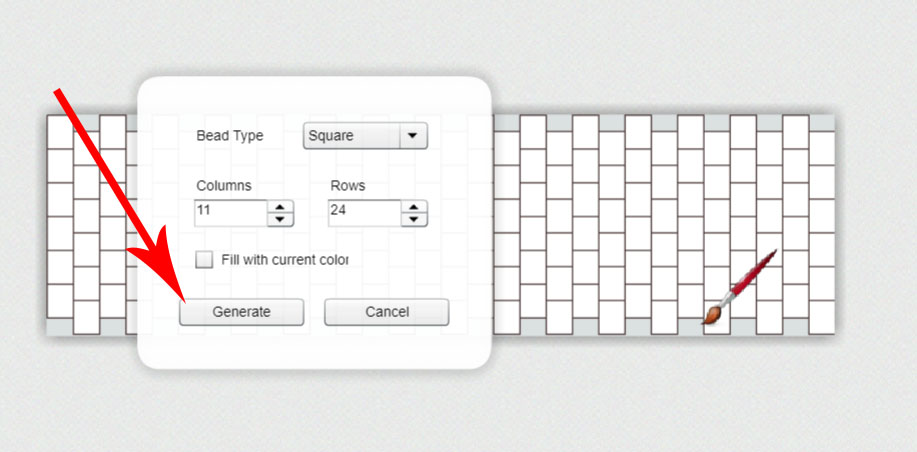
Task: Enable the Fill with current color checkbox
Action: 204,260
